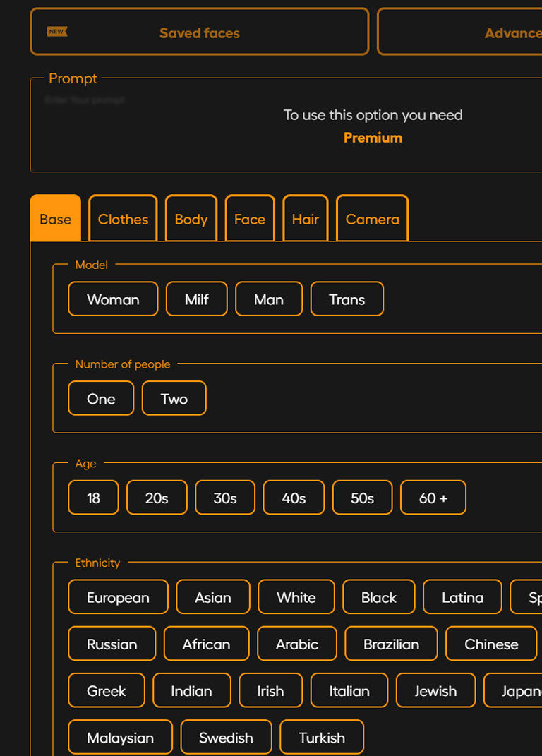Choose Man as the model
Screen dimensions: 542x756
pyautogui.click(x=268, y=299)
